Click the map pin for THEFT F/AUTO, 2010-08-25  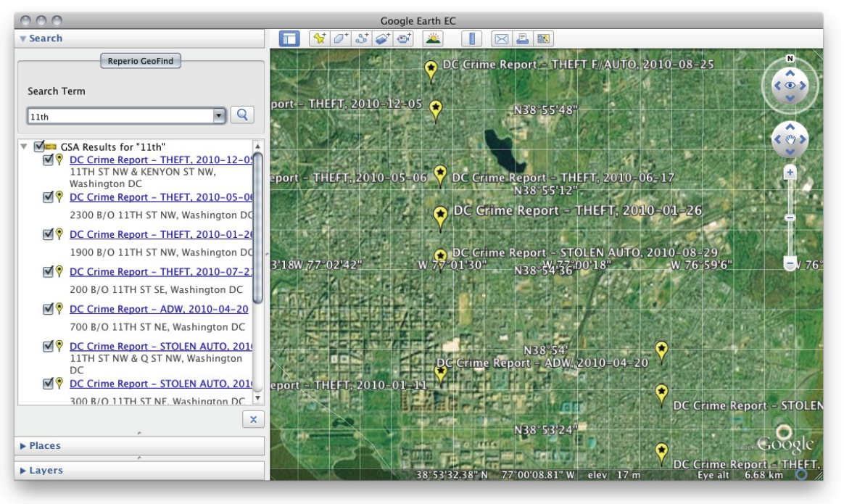pyautogui.click(x=431, y=71)
